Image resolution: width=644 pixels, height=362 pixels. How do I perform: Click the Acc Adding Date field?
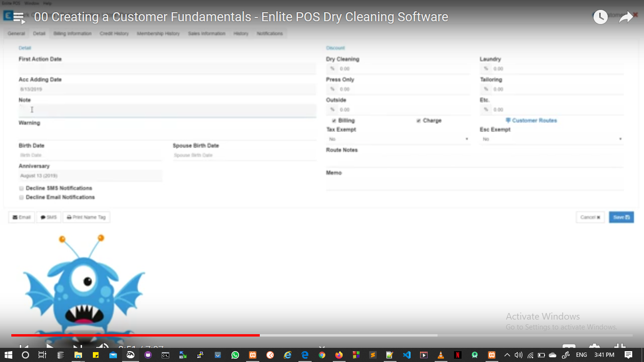167,89
